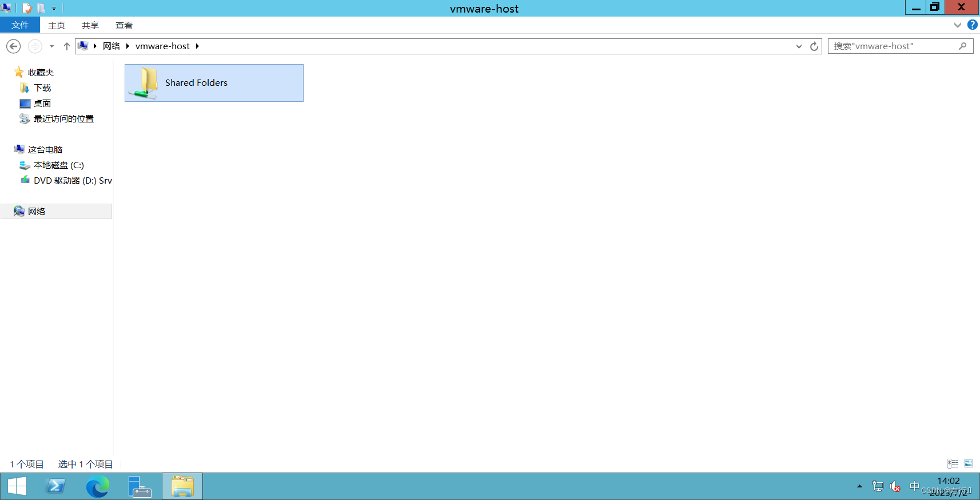The height and width of the screenshot is (500, 980).
Task: Go back with the Back arrow button
Action: [14, 46]
